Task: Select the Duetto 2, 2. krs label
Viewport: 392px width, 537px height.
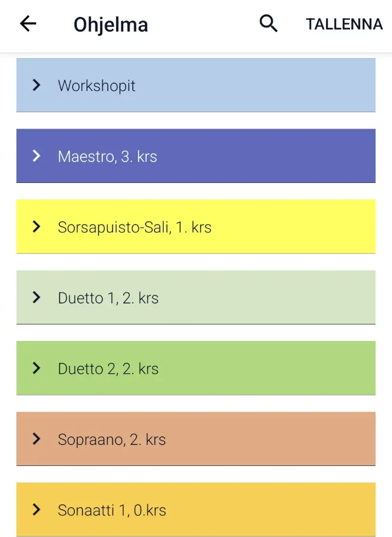Action: (108, 369)
